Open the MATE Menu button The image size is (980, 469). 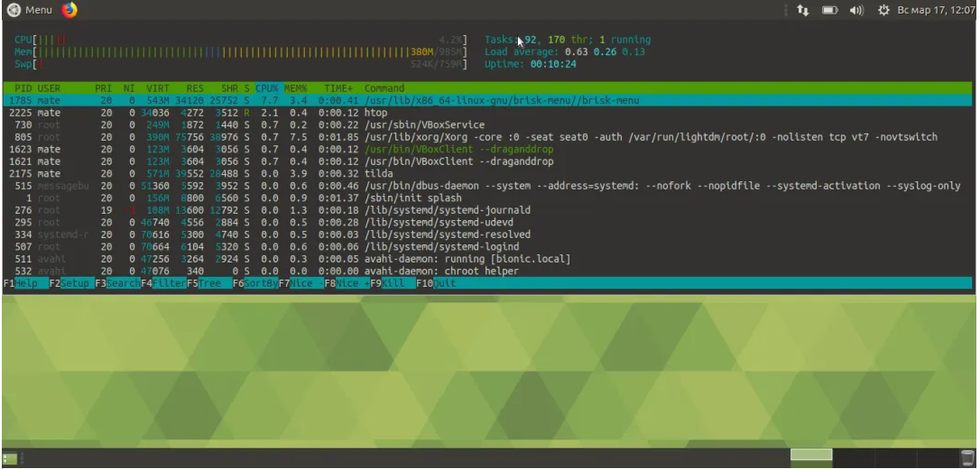click(30, 10)
